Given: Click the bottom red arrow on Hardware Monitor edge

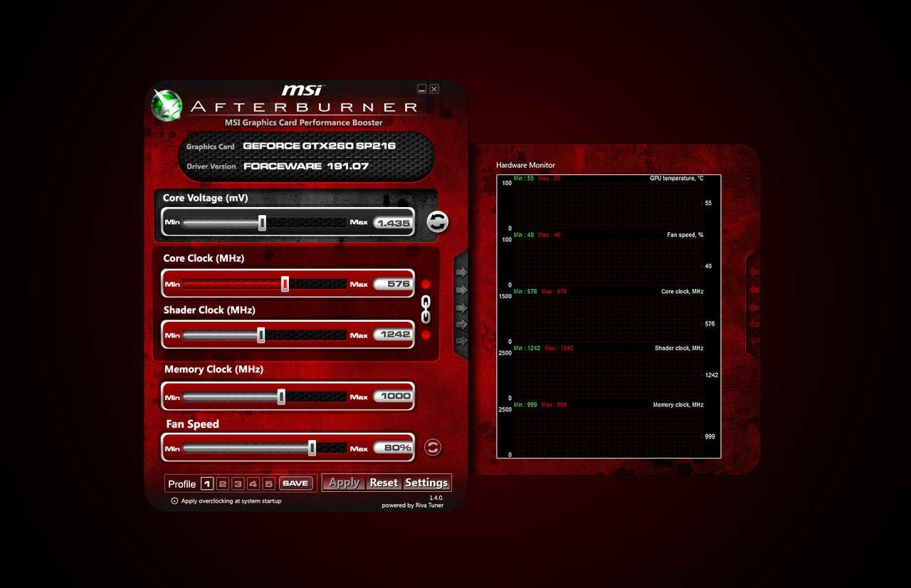Looking at the screenshot, I should coord(754,341).
